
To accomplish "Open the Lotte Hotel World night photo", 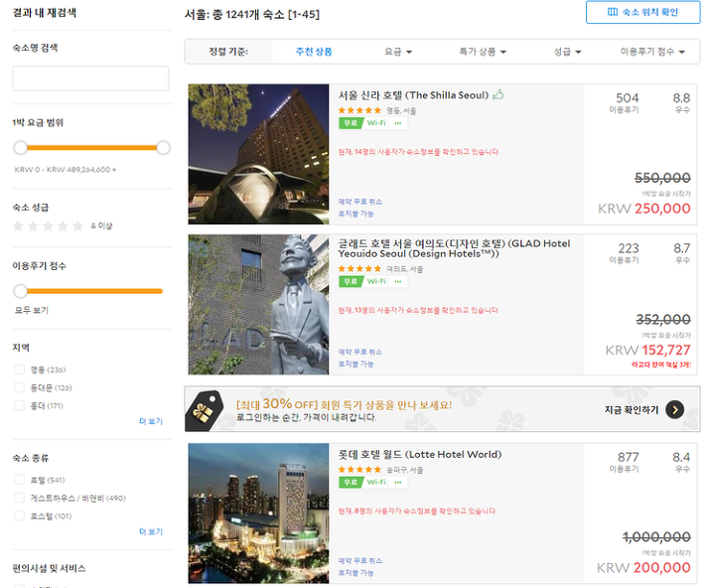I will pos(258,514).
